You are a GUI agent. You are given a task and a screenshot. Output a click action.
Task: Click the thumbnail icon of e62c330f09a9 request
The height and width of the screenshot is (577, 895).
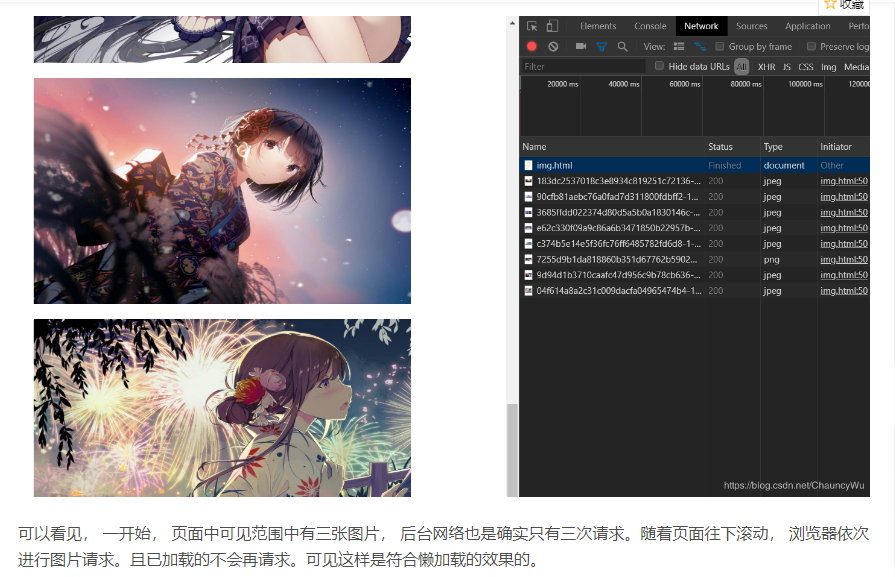pos(529,228)
